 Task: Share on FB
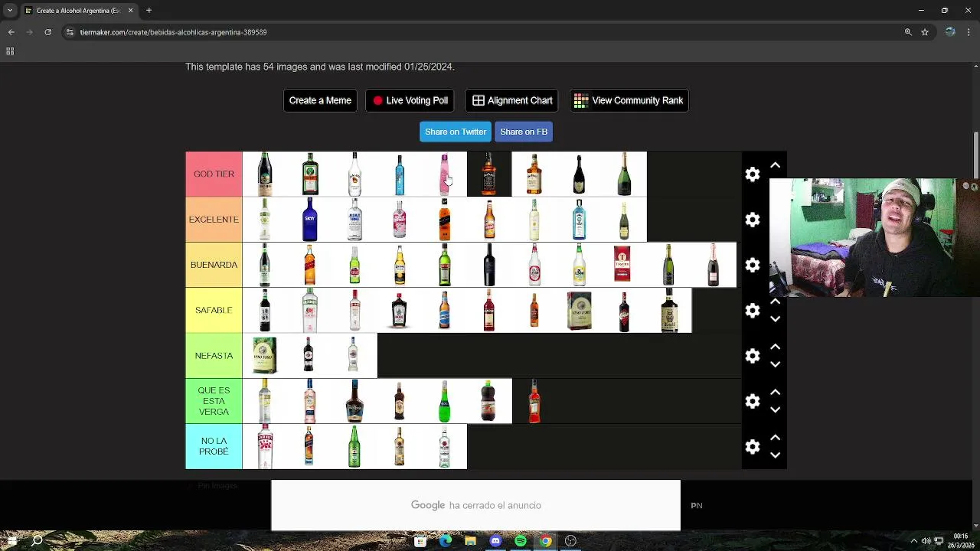pos(524,132)
